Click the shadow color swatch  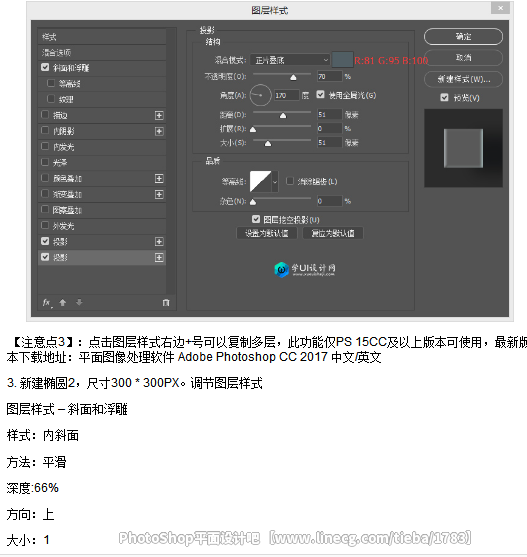point(342,59)
